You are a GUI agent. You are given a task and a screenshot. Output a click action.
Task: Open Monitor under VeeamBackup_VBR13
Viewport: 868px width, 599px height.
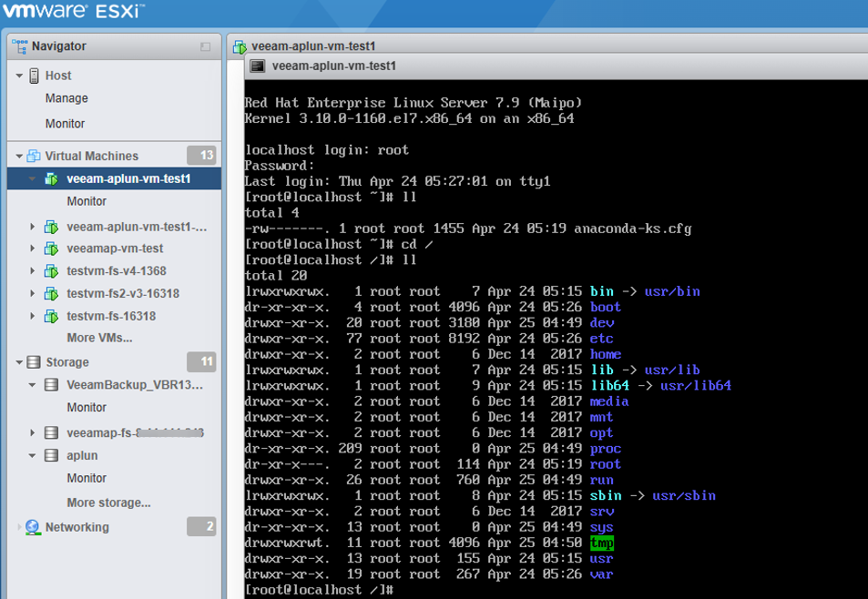[x=87, y=408]
